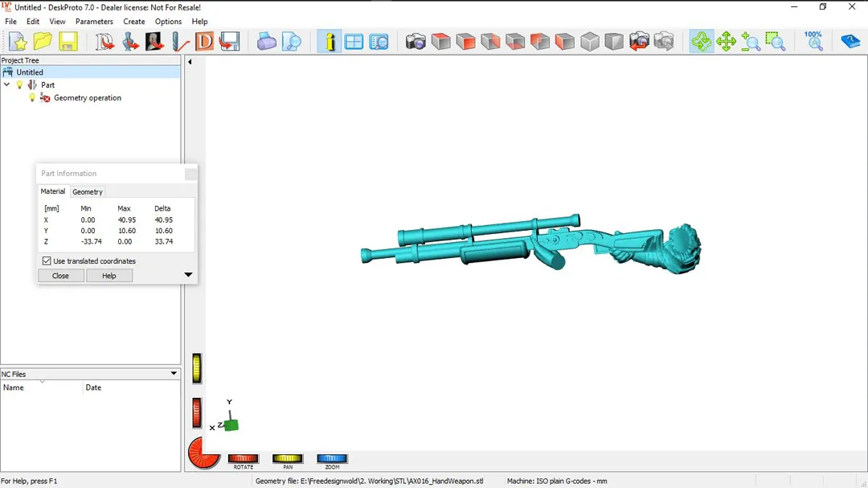Screen dimensions: 868x488
Task: Activate the green rotate mouse mode icon
Action: click(x=702, y=42)
